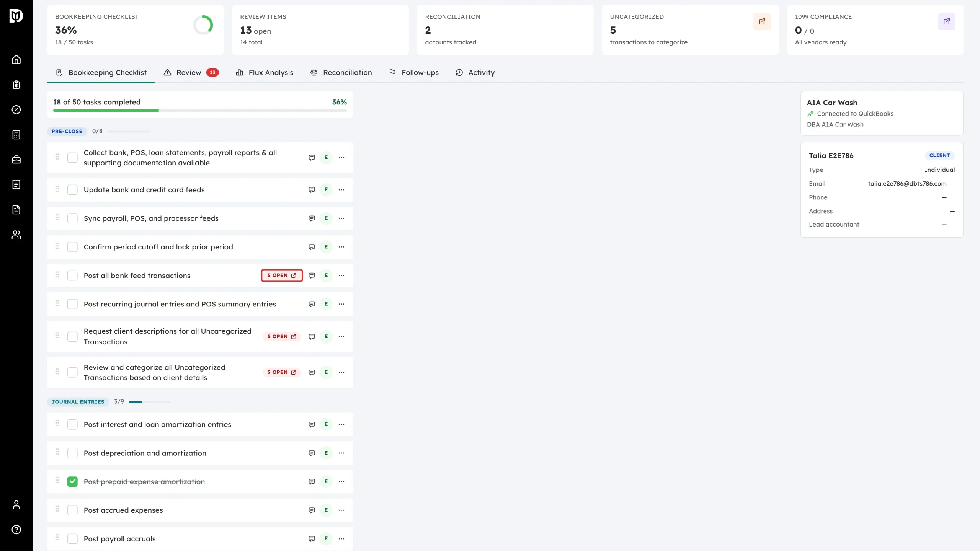980x551 pixels.
Task: Switch to the Flux Analysis tab
Action: (265, 73)
